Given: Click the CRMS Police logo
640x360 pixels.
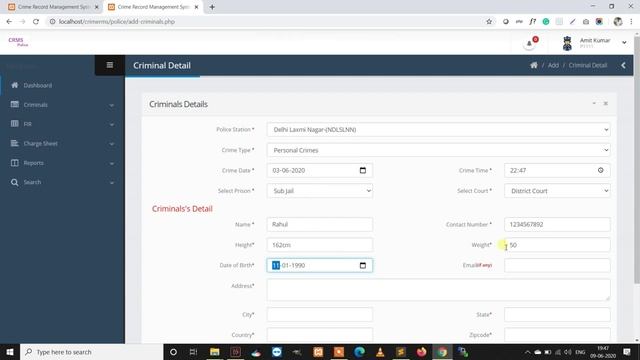Looking at the screenshot, I should pos(18,42).
